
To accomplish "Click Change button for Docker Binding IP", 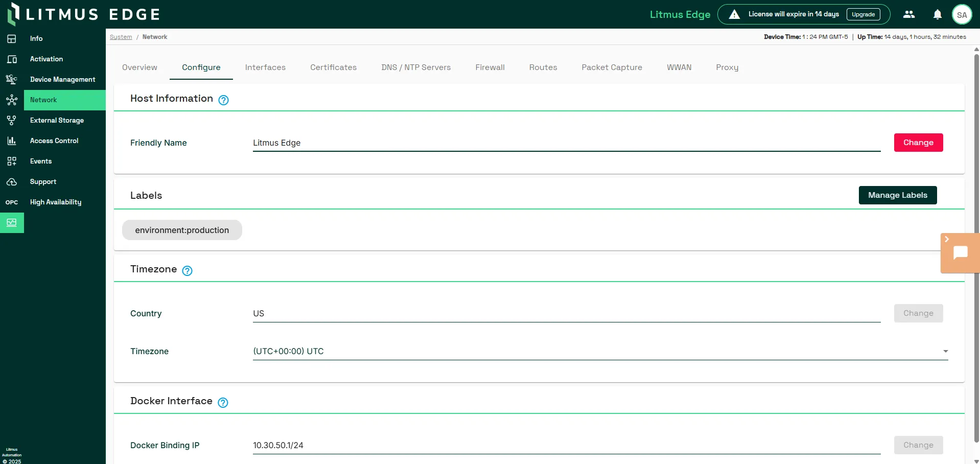I will click(x=918, y=445).
